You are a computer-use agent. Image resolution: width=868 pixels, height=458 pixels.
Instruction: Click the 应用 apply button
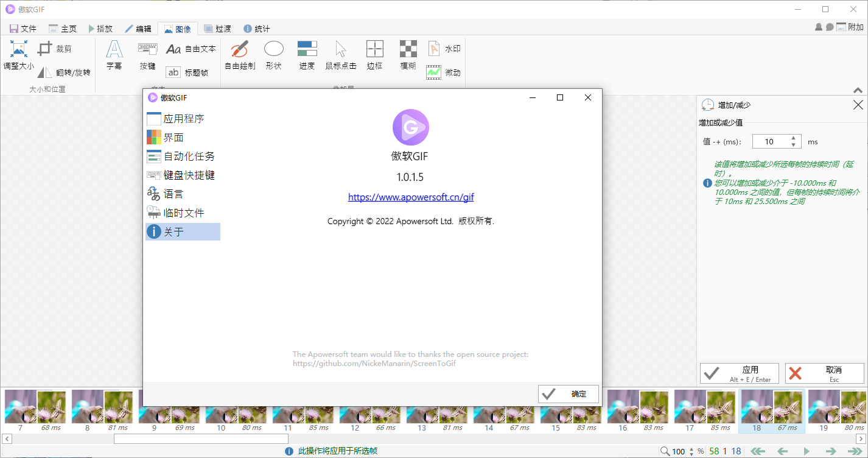pyautogui.click(x=740, y=373)
